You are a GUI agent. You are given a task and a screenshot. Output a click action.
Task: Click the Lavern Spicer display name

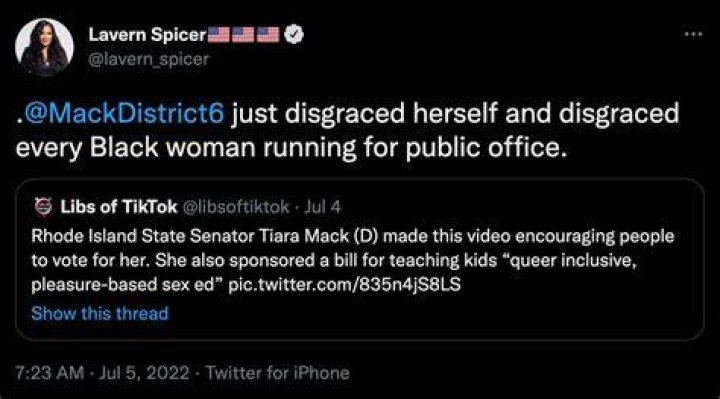click(147, 34)
